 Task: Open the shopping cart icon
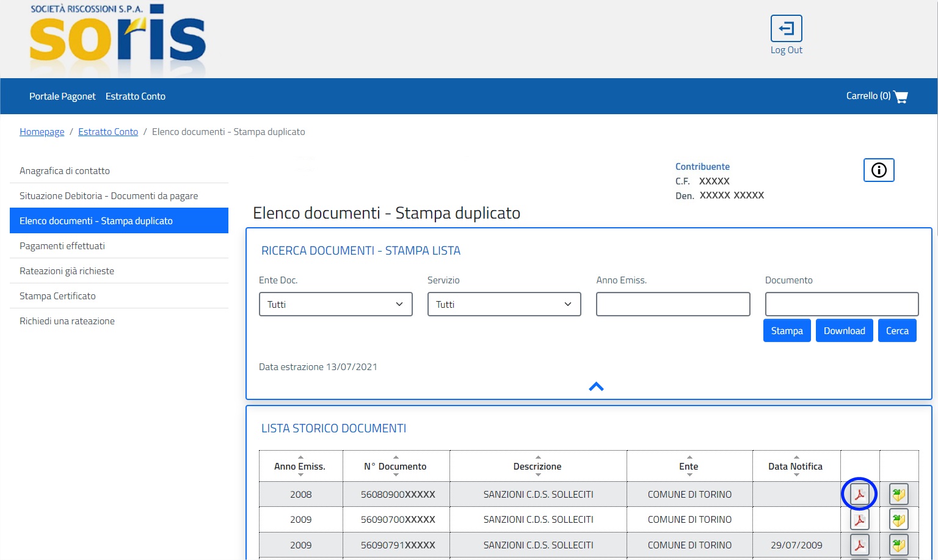click(901, 96)
